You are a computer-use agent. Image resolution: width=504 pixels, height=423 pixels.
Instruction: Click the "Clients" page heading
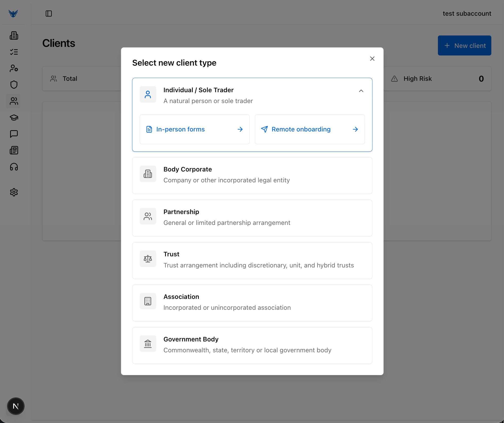click(x=59, y=43)
